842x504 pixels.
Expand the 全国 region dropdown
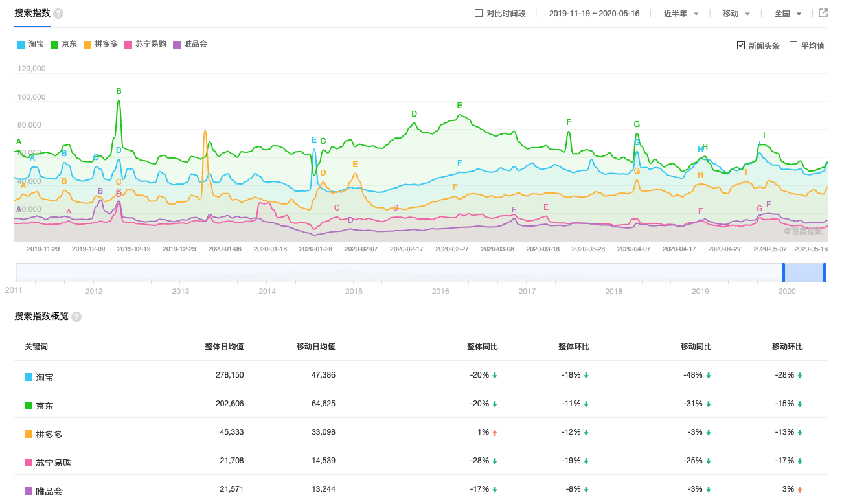coord(788,14)
